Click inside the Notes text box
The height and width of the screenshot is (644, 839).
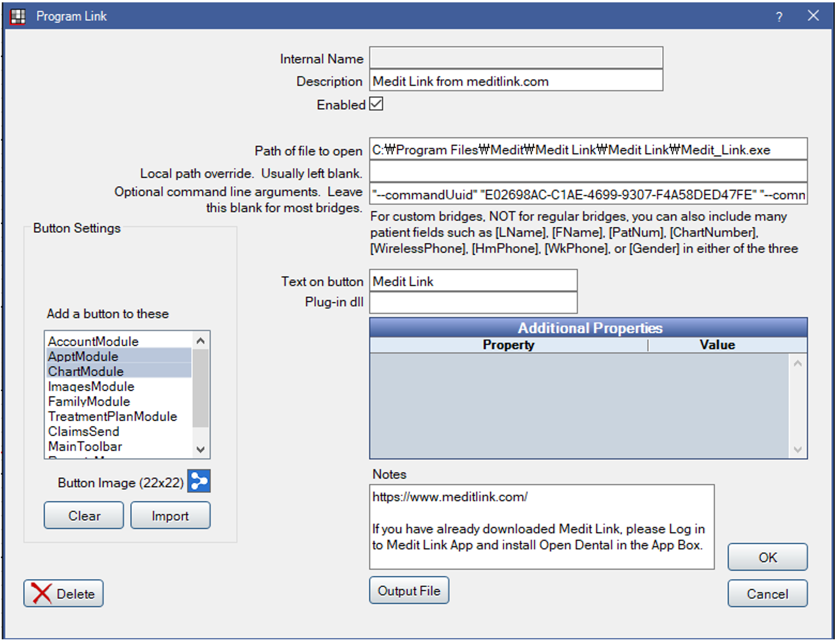[x=542, y=527]
